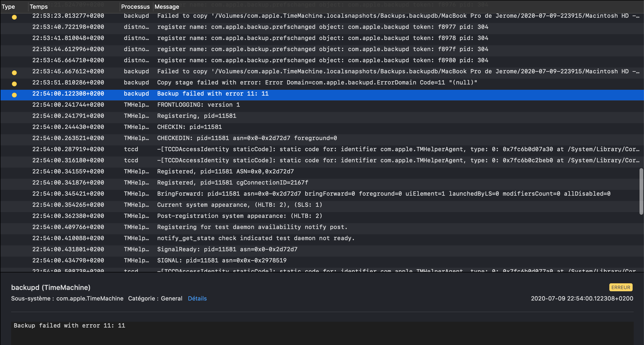Click yellow dot on selected Backup failed row

(x=14, y=95)
